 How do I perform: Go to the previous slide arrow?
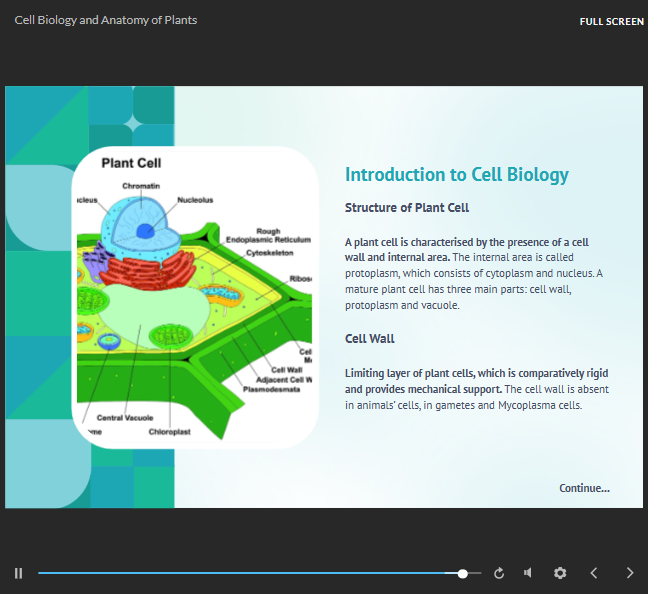[594, 573]
